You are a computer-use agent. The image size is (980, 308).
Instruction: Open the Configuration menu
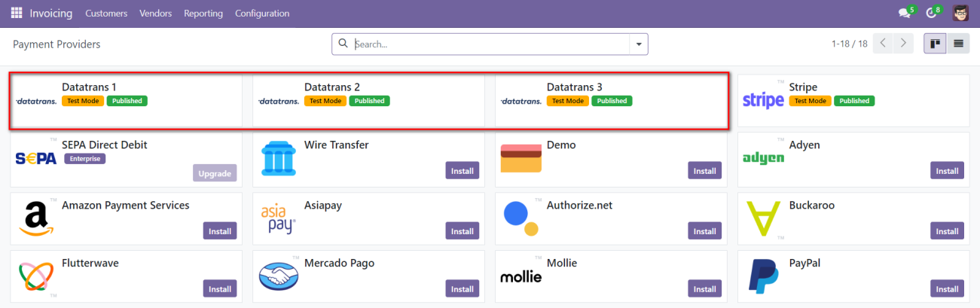point(261,14)
